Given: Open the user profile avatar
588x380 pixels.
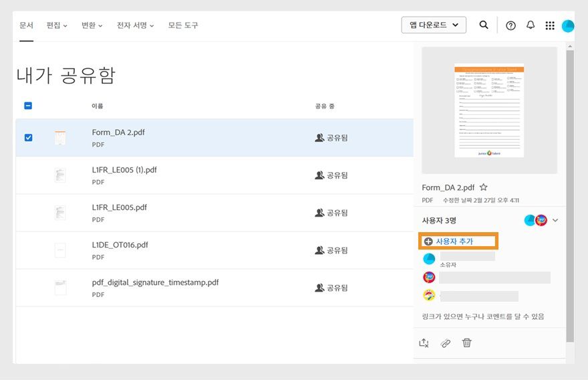Looking at the screenshot, I should (568, 25).
